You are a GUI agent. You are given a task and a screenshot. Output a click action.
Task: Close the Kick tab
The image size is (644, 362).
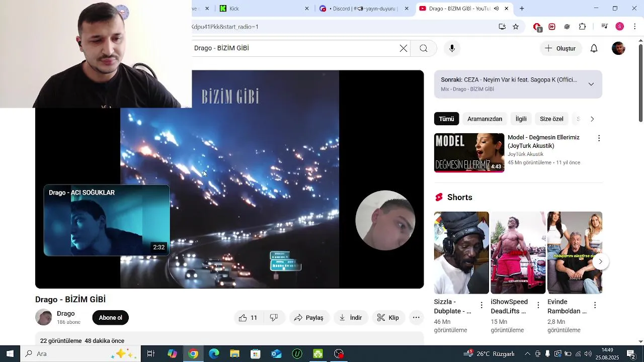pyautogui.click(x=307, y=9)
